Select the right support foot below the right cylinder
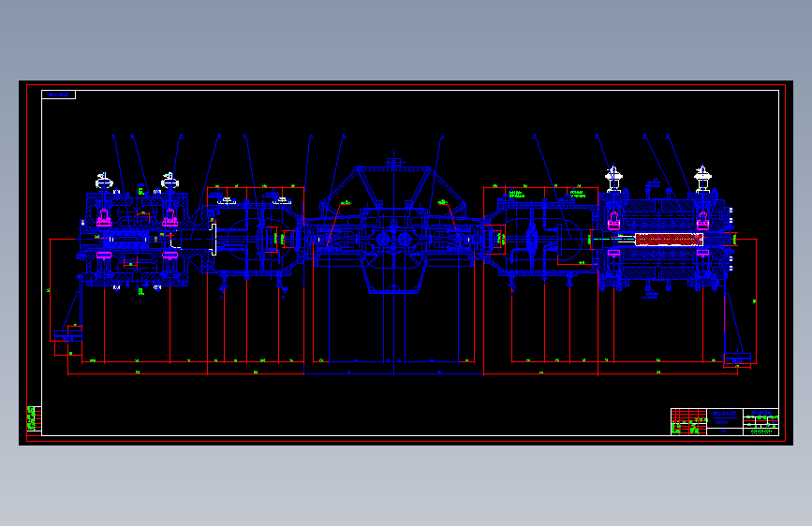 click(737, 358)
